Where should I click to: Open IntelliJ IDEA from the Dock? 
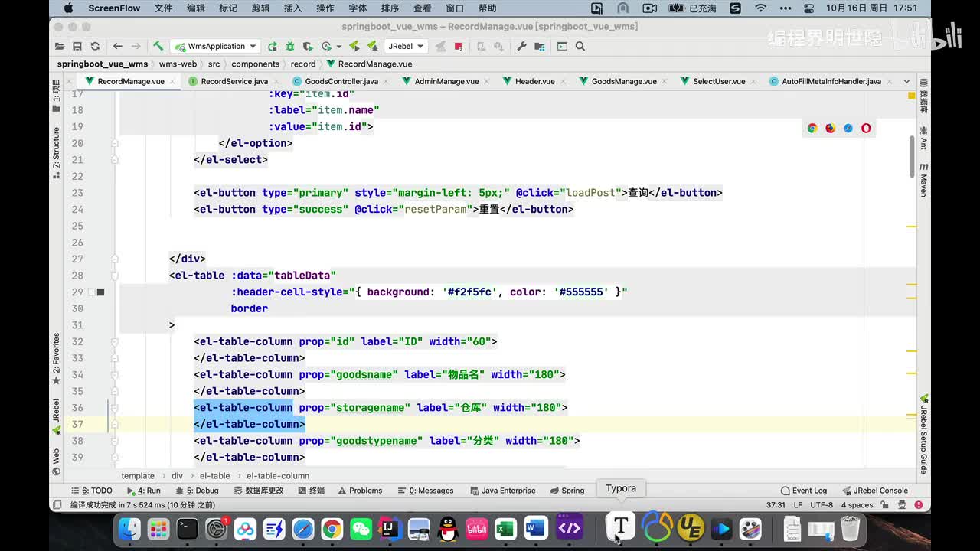[390, 528]
